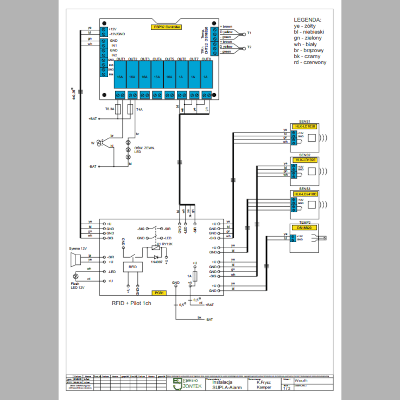Click the siren 12V speaker symbol

click(74, 259)
